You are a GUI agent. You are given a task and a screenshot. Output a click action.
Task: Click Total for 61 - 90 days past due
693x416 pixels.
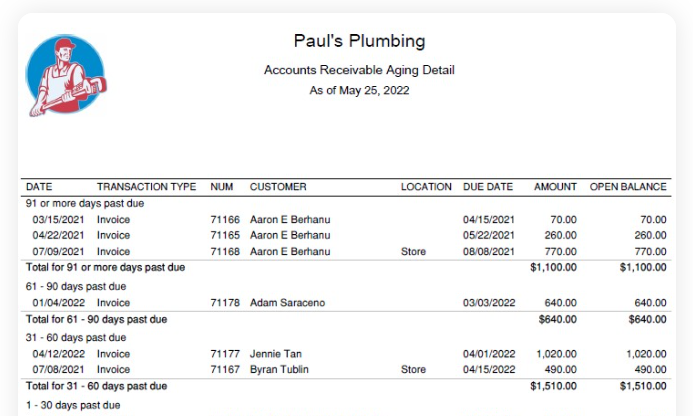pos(96,319)
